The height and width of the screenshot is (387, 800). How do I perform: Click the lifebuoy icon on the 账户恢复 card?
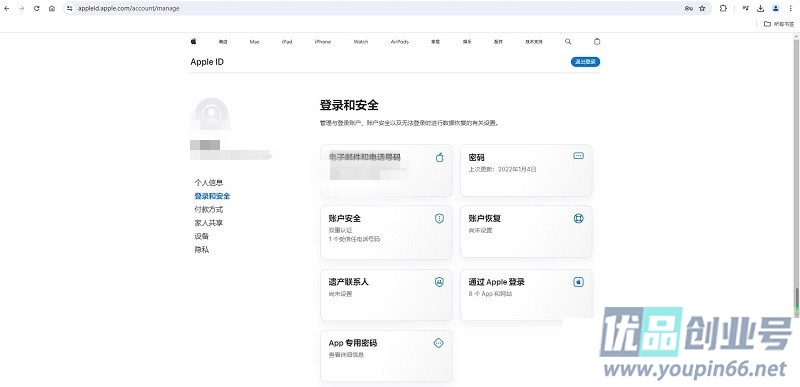[x=579, y=218]
